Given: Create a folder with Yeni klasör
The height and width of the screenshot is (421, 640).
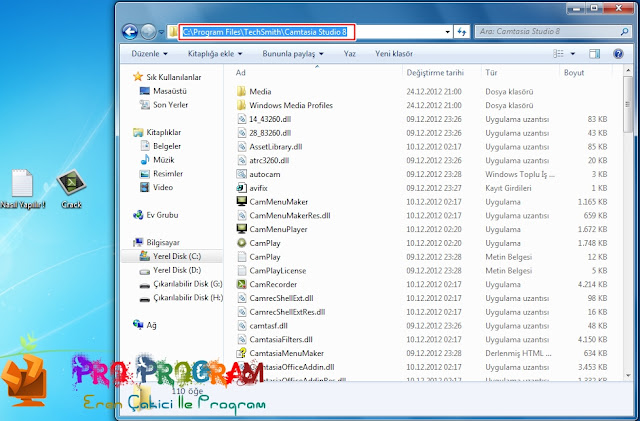Looking at the screenshot, I should (x=393, y=53).
